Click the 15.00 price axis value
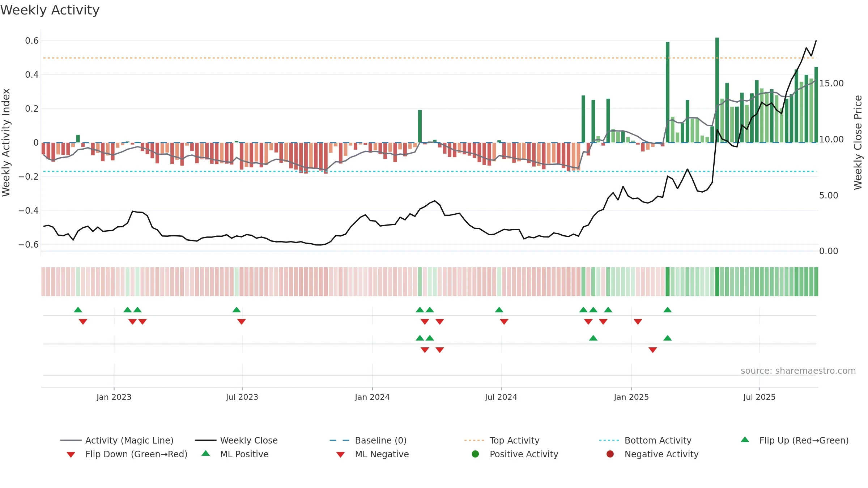Viewport: 868px width, 488px height. tap(831, 84)
